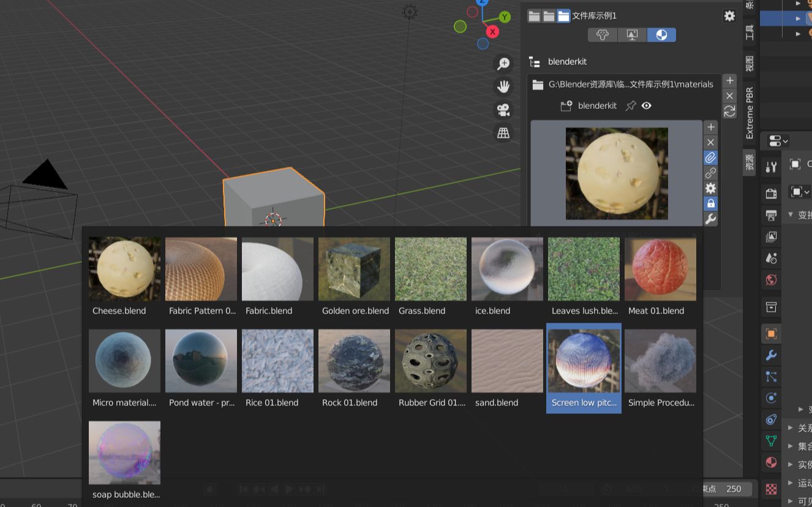Expand the highlighted outliner row arrow
812x507 pixels.
(x=798, y=18)
